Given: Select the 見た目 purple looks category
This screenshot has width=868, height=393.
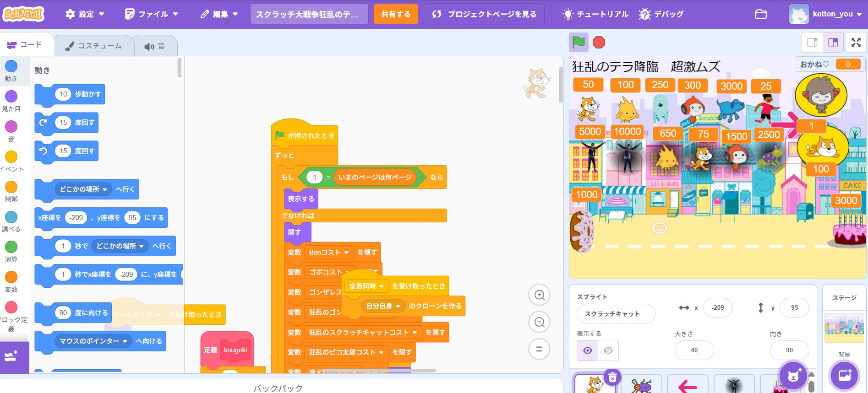Looking at the screenshot, I should 11,101.
